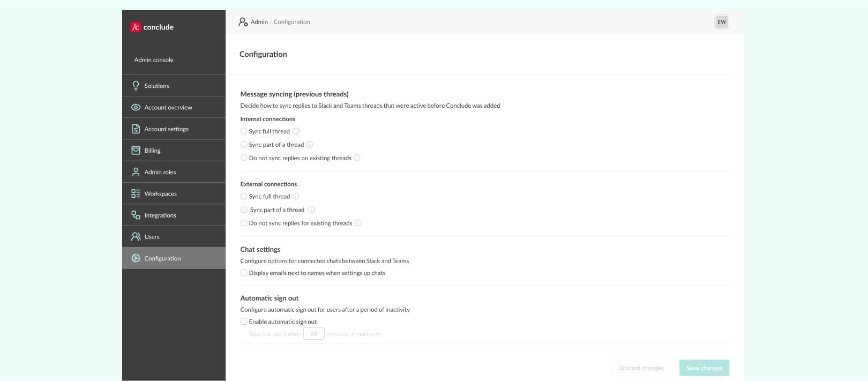The width and height of the screenshot is (868, 381).
Task: Click the Account overview eye icon
Action: (136, 107)
